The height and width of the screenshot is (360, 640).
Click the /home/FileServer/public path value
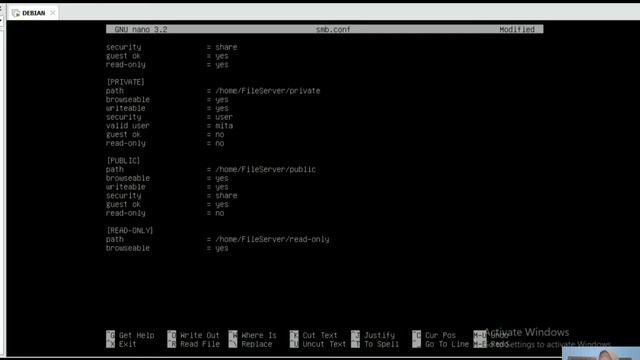[x=266, y=169]
